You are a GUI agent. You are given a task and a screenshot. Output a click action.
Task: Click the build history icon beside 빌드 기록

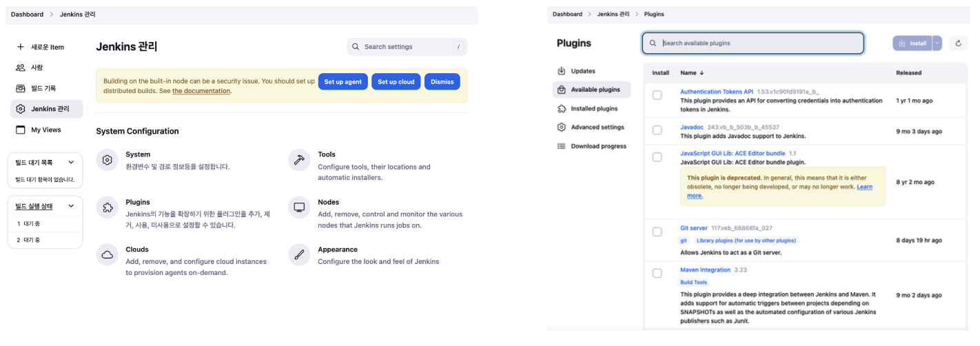click(x=20, y=88)
